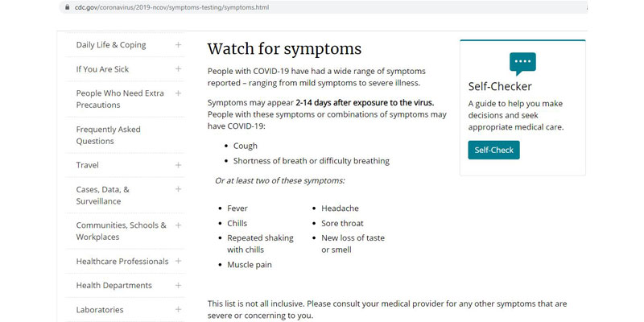644x322 pixels.
Task: Click the plus icon beside Laboratories
Action: [178, 309]
